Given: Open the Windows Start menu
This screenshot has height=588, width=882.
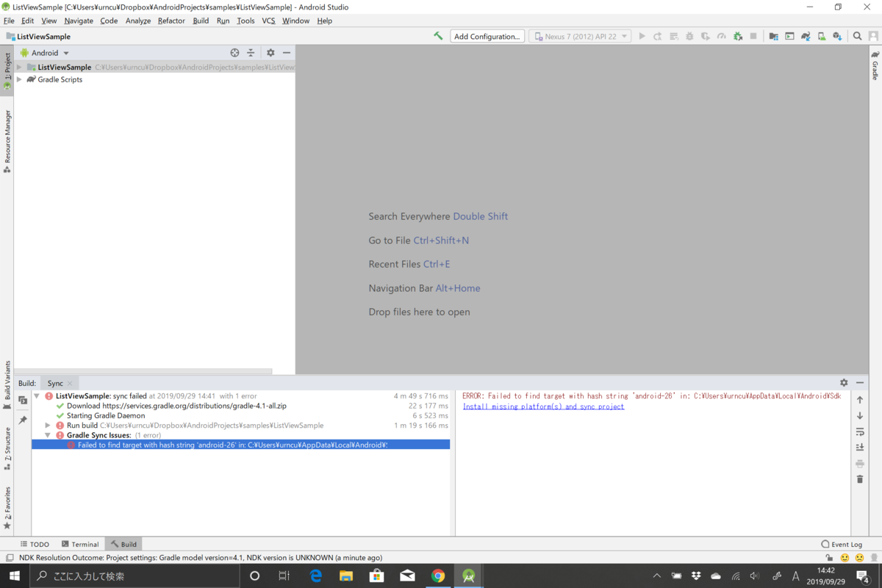Looking at the screenshot, I should 15,576.
